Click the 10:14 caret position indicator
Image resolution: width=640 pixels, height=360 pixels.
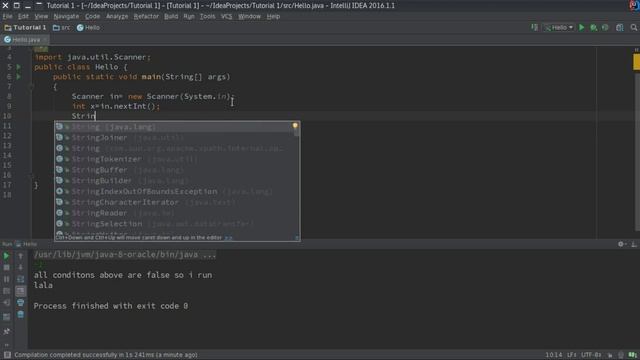click(x=554, y=355)
